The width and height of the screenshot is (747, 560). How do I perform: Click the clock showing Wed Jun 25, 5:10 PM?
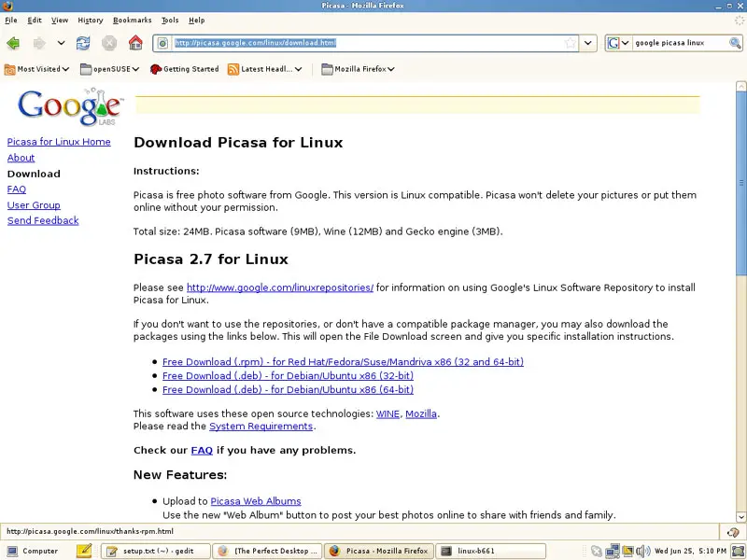[x=690, y=551]
